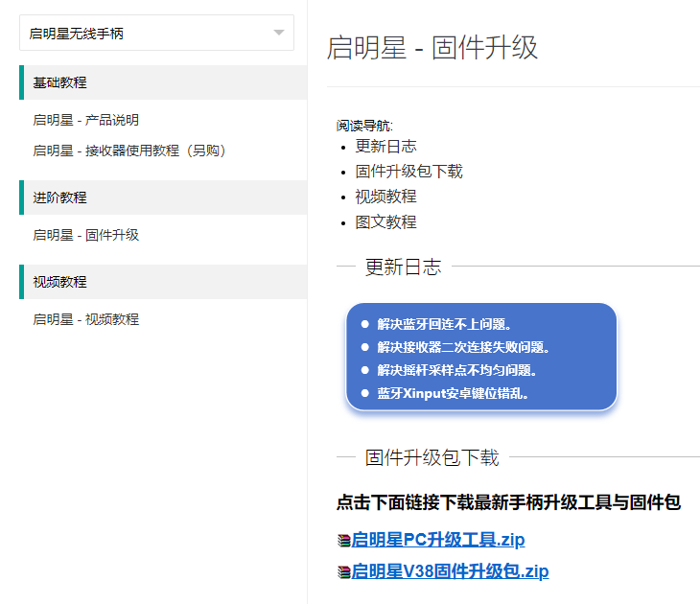Download 启明星V38固件升级包.zip
The height and width of the screenshot is (604, 700).
(450, 571)
